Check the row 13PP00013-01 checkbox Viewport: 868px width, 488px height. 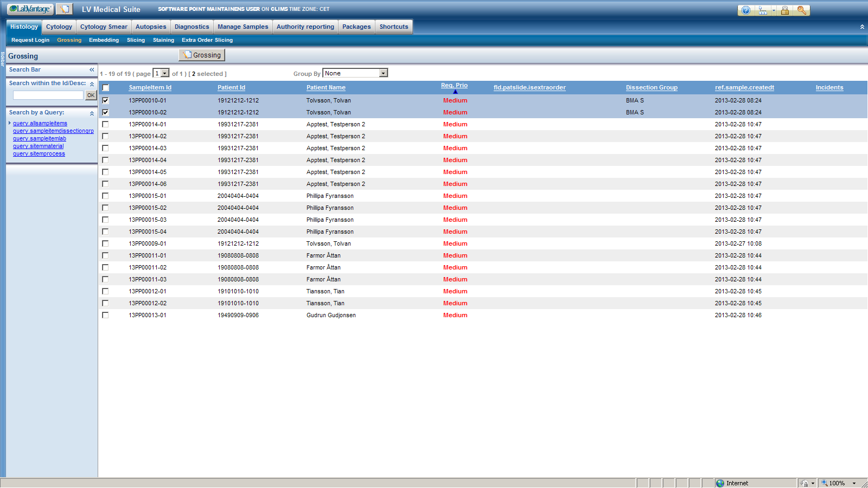pos(105,315)
